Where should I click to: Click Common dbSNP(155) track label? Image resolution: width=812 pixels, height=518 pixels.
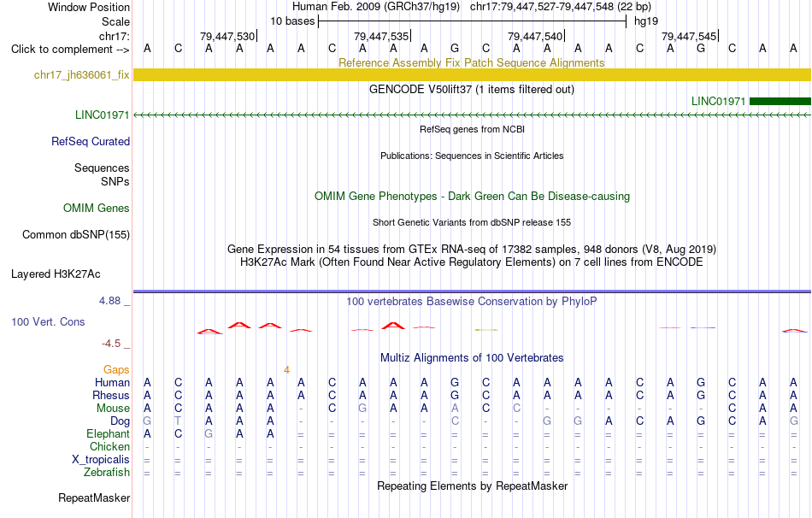pos(76,234)
